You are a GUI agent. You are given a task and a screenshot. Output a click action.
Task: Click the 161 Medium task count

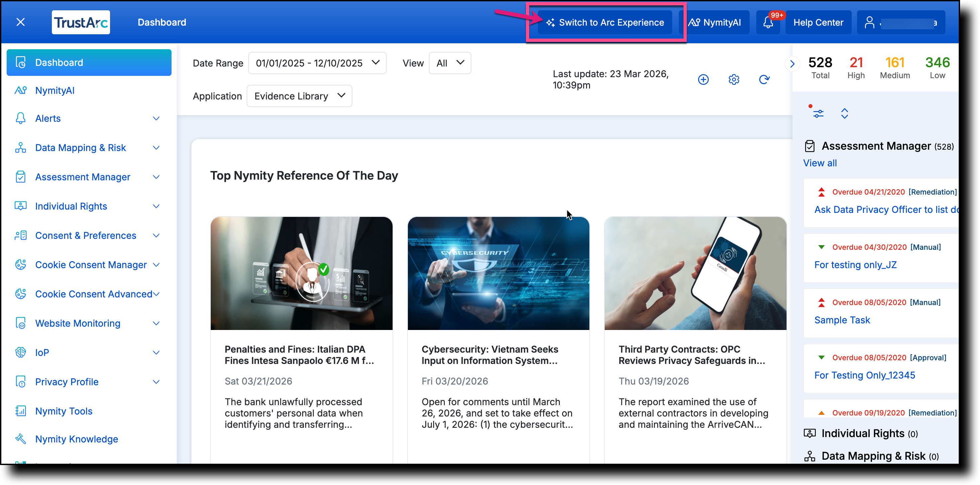[x=895, y=68]
